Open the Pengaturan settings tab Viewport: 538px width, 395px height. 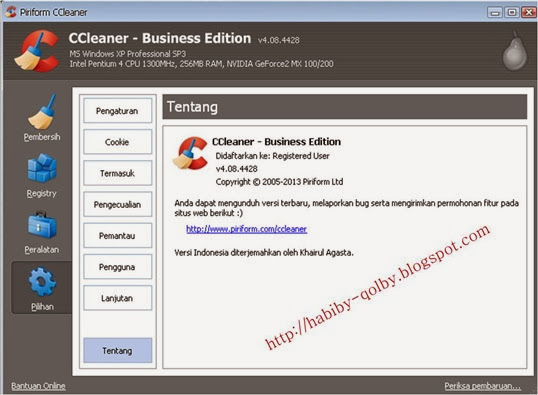[117, 111]
